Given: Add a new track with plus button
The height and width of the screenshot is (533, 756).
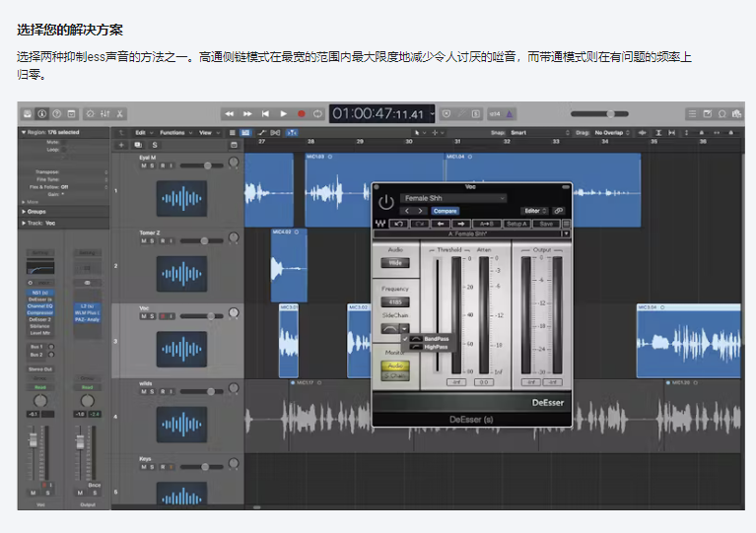Looking at the screenshot, I should pyautogui.click(x=121, y=145).
